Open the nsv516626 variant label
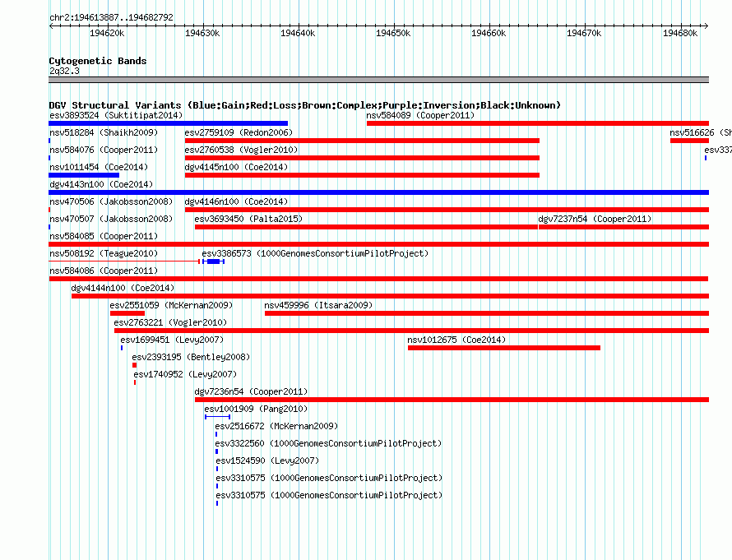This screenshot has height=560, width=732. pyautogui.click(x=700, y=132)
